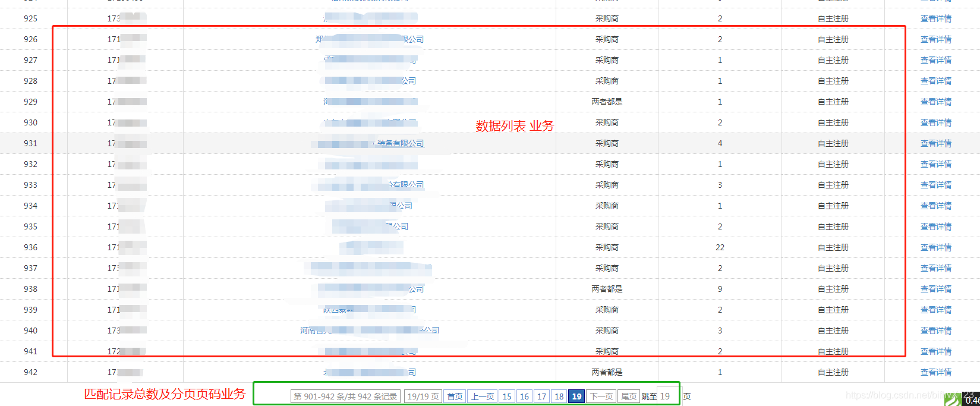Viewport: 980px width, 406px height.
Task: Open page 17 in pagination
Action: click(541, 396)
